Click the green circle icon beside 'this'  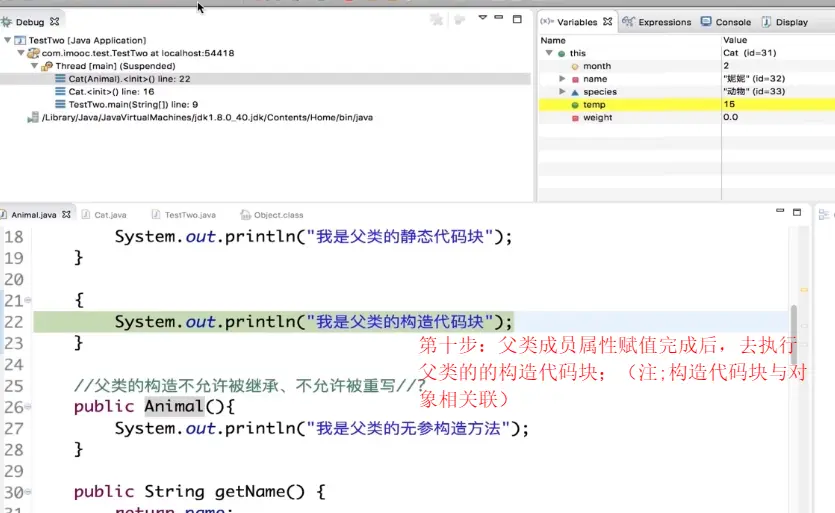pyautogui.click(x=561, y=53)
